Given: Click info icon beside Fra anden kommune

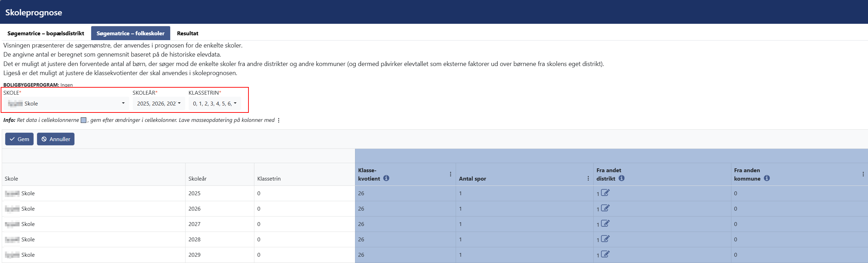Looking at the screenshot, I should (767, 178).
